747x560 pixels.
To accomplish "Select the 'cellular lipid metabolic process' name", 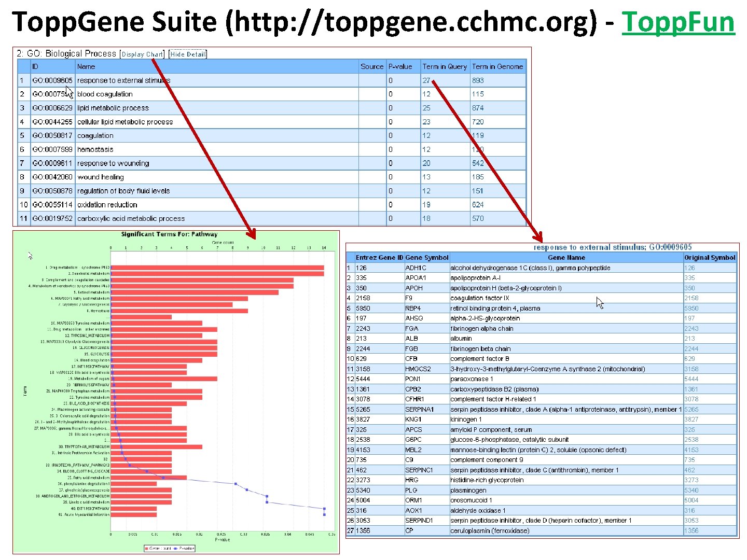I will pyautogui.click(x=125, y=122).
